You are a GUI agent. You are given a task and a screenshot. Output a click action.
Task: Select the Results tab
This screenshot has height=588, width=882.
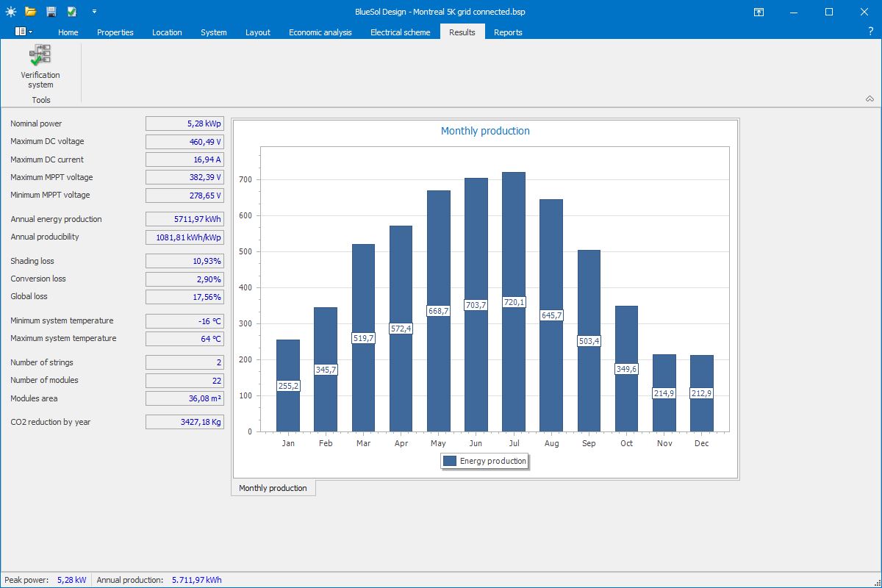(x=462, y=32)
